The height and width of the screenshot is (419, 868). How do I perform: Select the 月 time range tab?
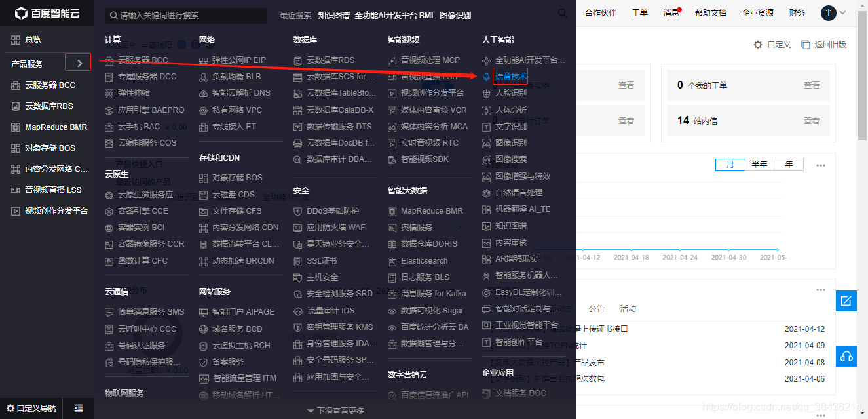(730, 165)
